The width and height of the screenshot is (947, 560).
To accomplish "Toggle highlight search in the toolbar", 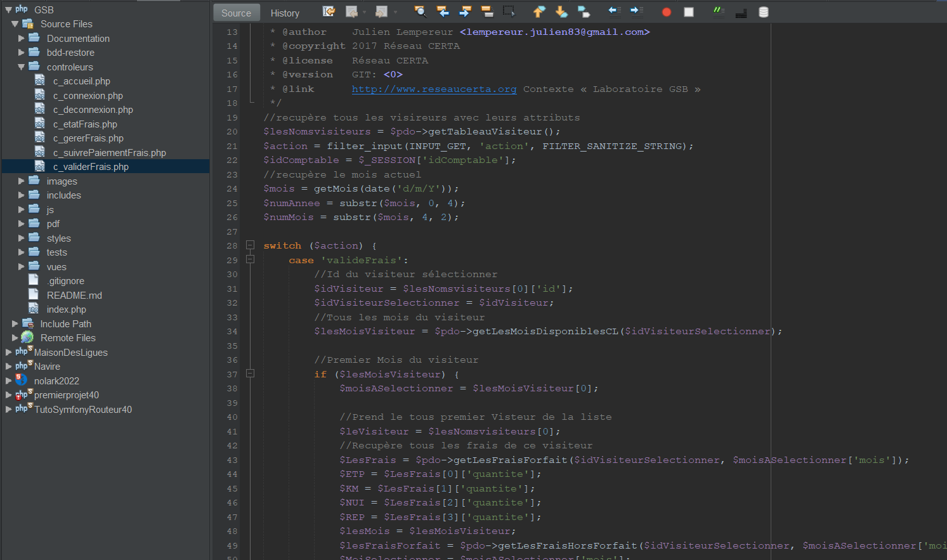I will coord(487,11).
